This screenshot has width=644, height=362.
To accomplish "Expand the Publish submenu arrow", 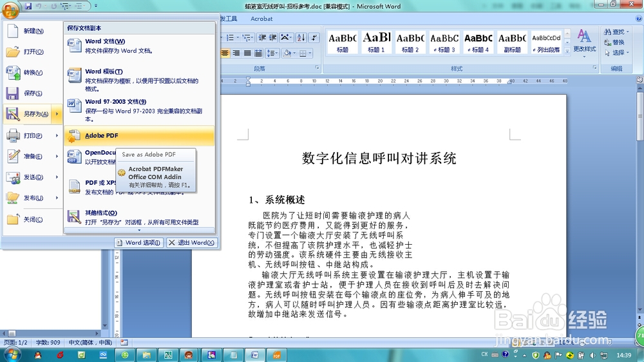I will pyautogui.click(x=57, y=198).
